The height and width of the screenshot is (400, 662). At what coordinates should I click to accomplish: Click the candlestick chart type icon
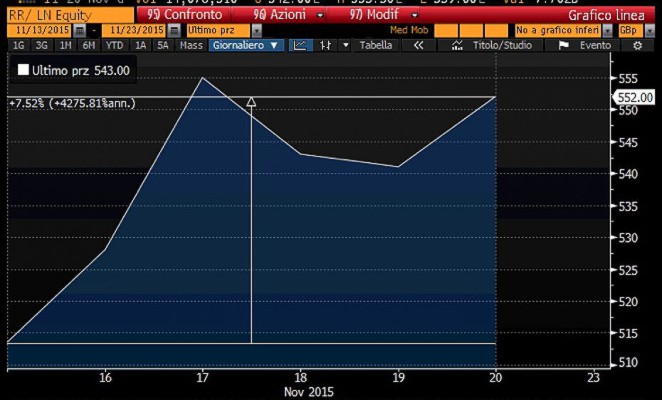coord(326,45)
